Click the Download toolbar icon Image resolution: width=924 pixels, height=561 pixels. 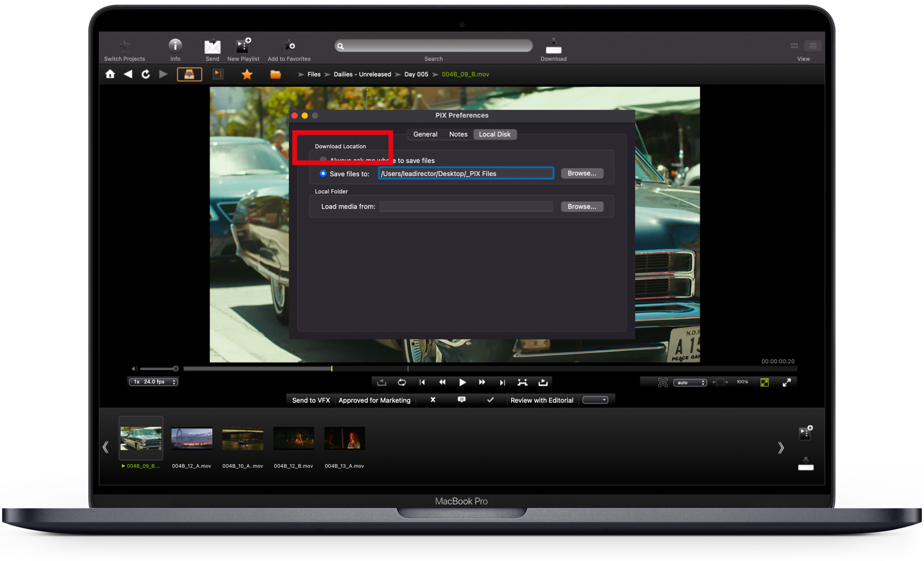[553, 46]
